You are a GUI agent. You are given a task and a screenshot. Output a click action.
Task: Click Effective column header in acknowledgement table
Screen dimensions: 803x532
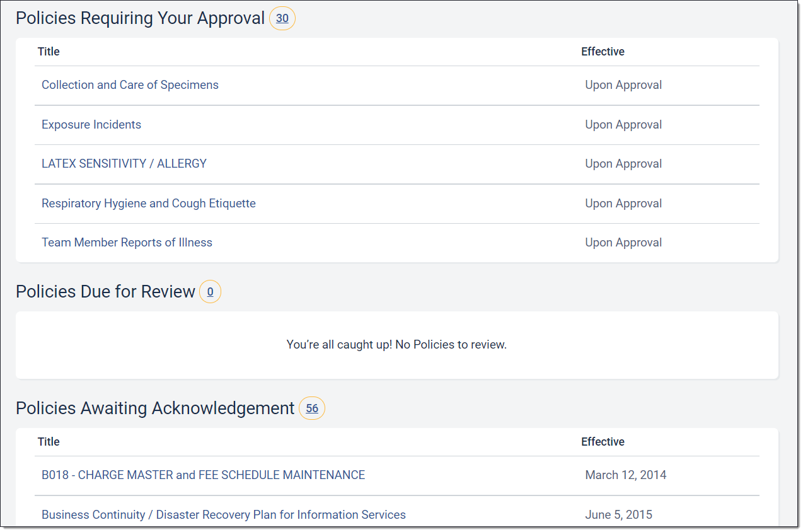point(603,442)
